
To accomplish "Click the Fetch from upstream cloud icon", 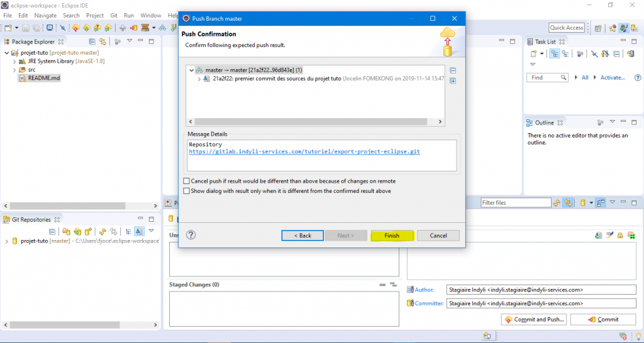I will (x=87, y=28).
